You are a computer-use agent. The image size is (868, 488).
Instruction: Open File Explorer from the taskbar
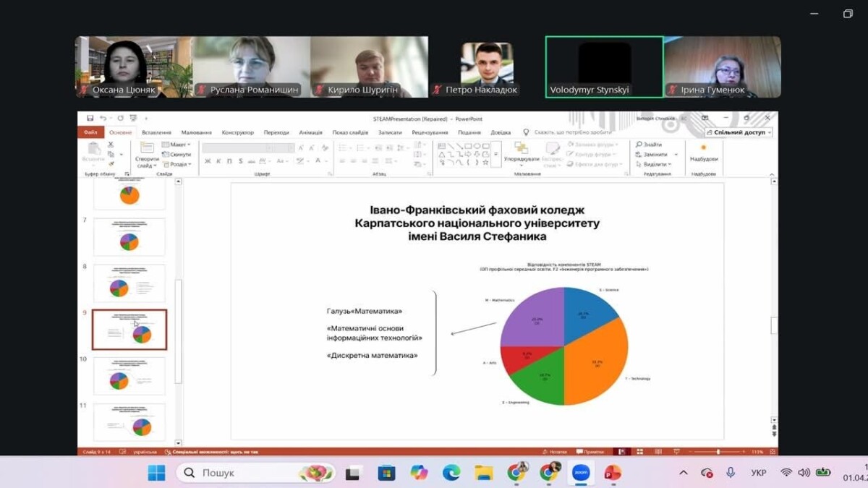tap(483, 473)
